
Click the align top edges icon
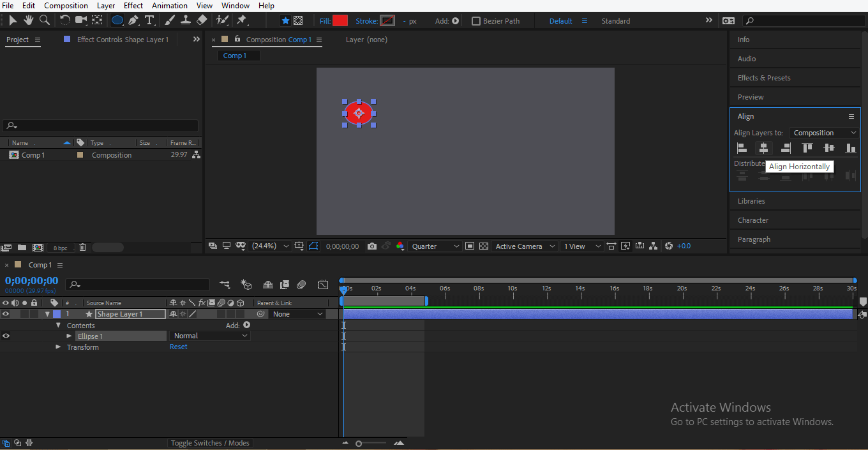(x=807, y=148)
